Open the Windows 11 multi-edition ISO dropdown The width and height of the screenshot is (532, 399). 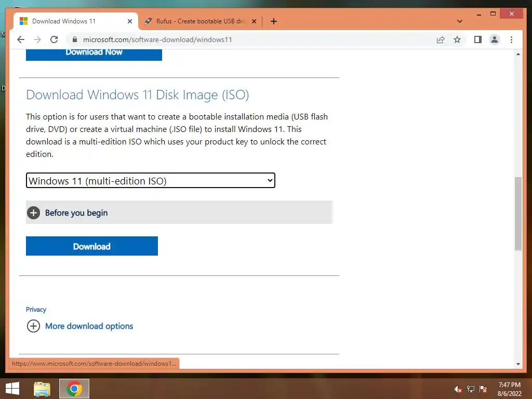[150, 180]
